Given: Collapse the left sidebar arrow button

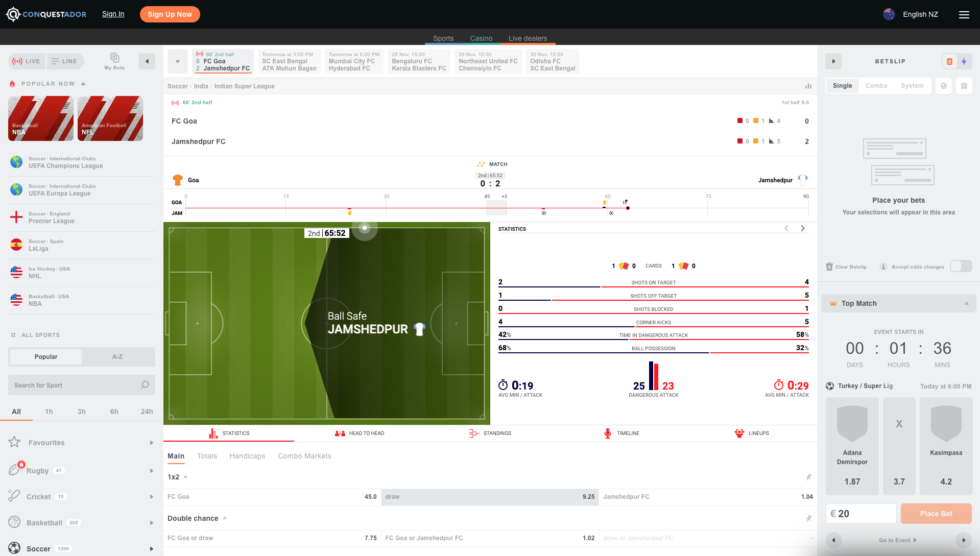Looking at the screenshot, I should (x=147, y=61).
